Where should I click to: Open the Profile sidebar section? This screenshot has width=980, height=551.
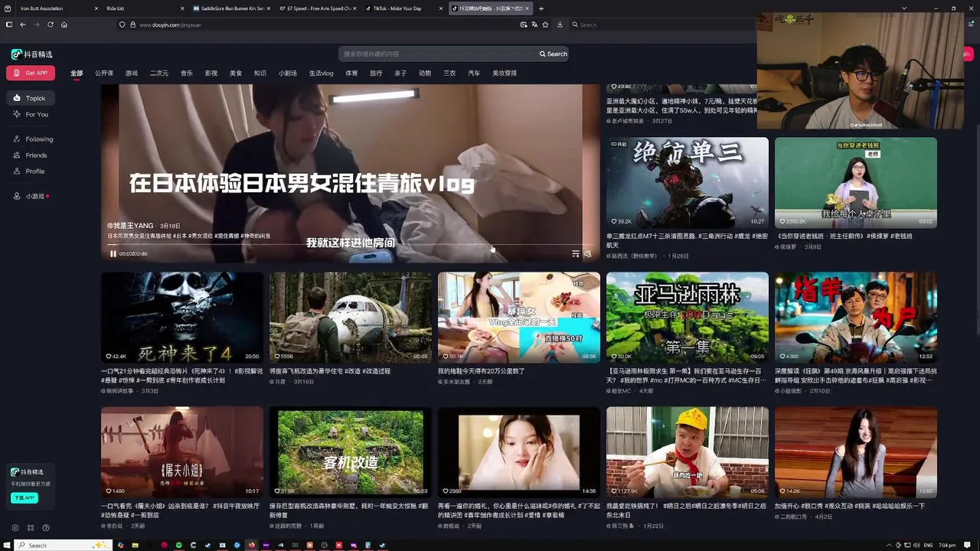[29, 171]
